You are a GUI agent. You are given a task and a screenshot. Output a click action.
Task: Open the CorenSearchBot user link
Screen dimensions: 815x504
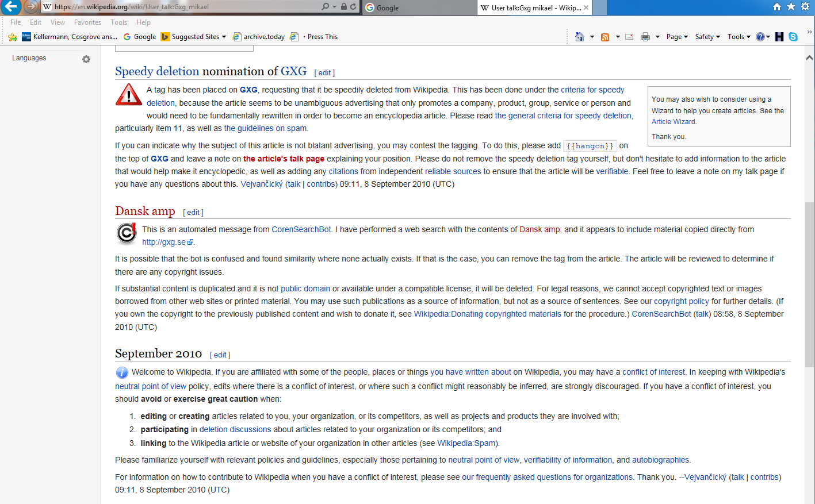point(301,229)
